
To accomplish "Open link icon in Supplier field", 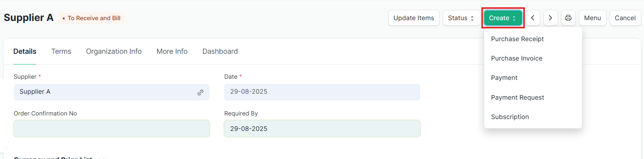I will click(x=200, y=92).
